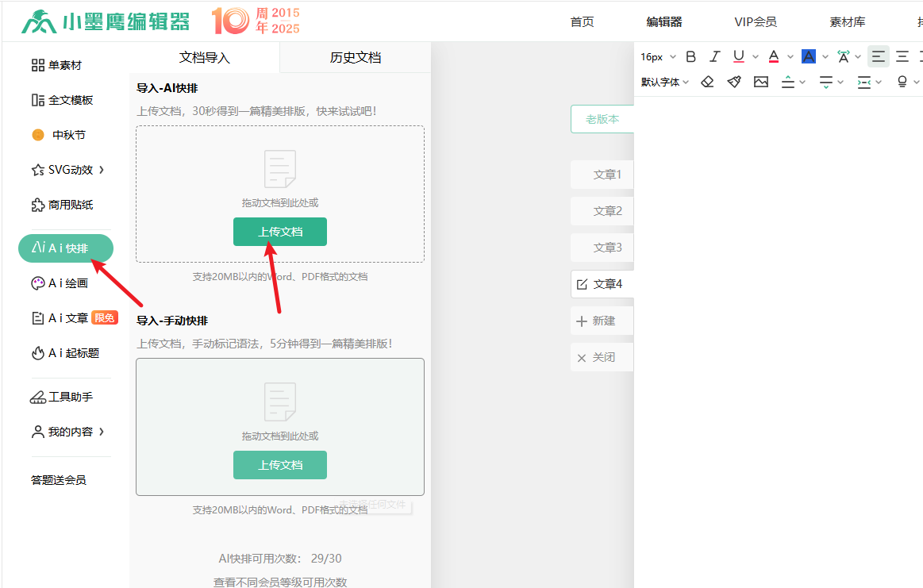Open AI绘画 from the sidebar
Screen dimensions: 923x588
[x=67, y=283]
